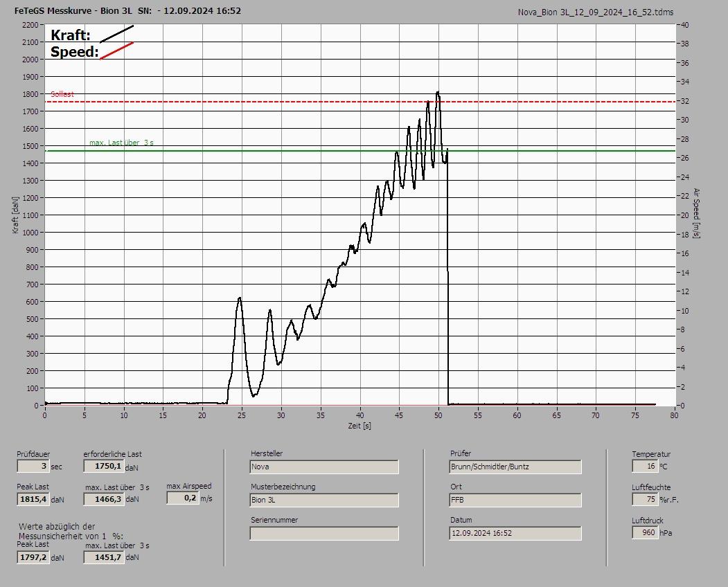Click the green 'max. Last über 3 s' chart label
Image resolution: width=728 pixels, height=587 pixels.
[122, 143]
